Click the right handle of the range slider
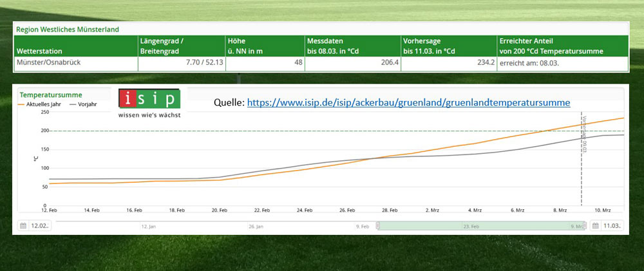This screenshot has height=271, width=644. coord(585,226)
